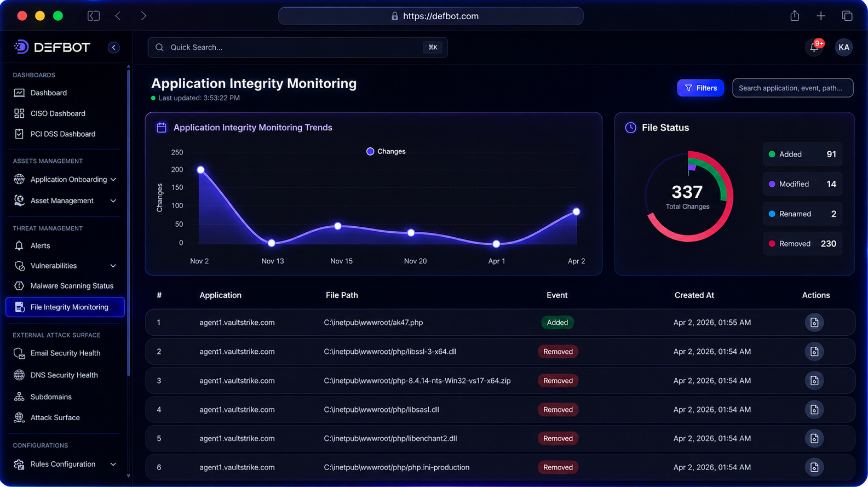Select the Apr 1 data point on chart
This screenshot has height=487, width=868.
496,244
